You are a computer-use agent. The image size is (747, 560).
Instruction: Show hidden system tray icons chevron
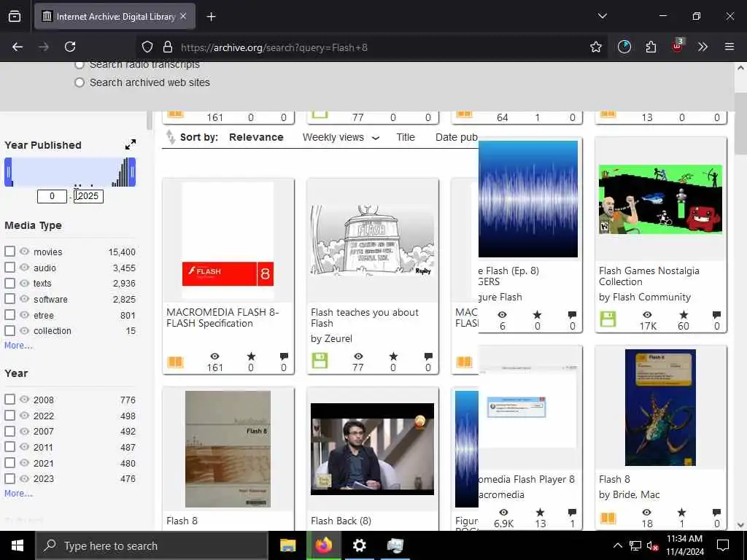tap(617, 545)
